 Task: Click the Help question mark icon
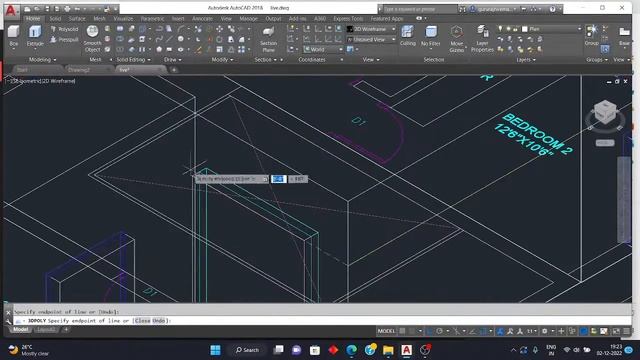[552, 9]
